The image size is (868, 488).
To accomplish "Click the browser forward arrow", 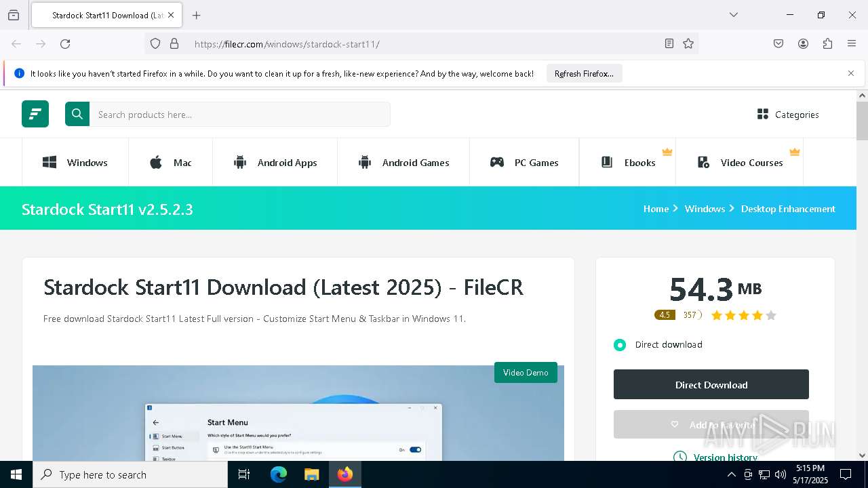I will tap(41, 43).
